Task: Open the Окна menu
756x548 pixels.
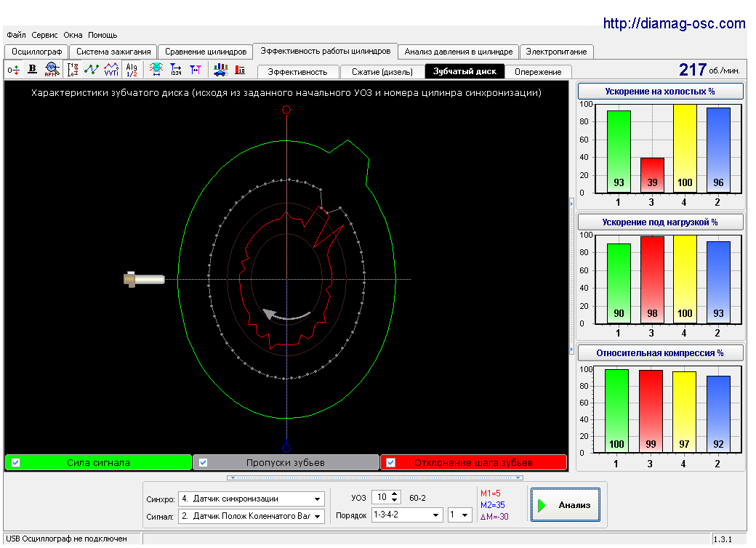Action: (73, 35)
